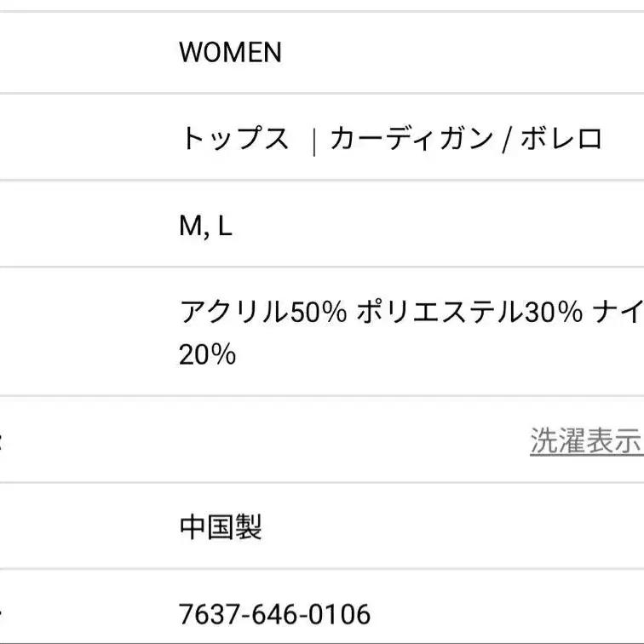Click the product number 7637-646-0106
644x644 pixels.
click(275, 613)
